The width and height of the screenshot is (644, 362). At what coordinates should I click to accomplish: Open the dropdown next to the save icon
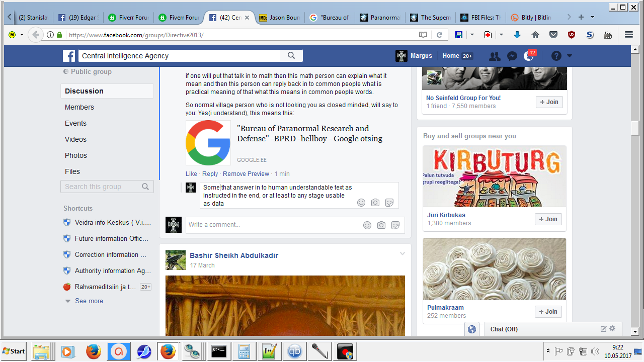[x=472, y=35]
